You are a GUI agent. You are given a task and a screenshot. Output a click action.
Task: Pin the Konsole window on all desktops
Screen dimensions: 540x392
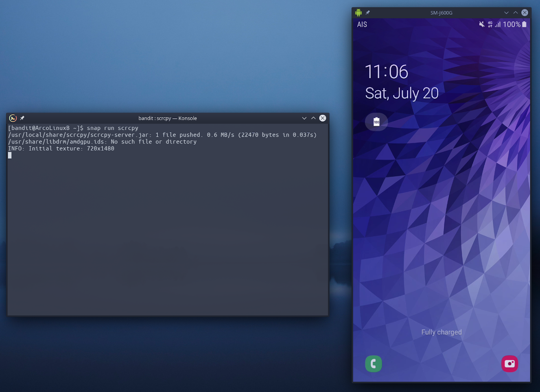pos(22,118)
